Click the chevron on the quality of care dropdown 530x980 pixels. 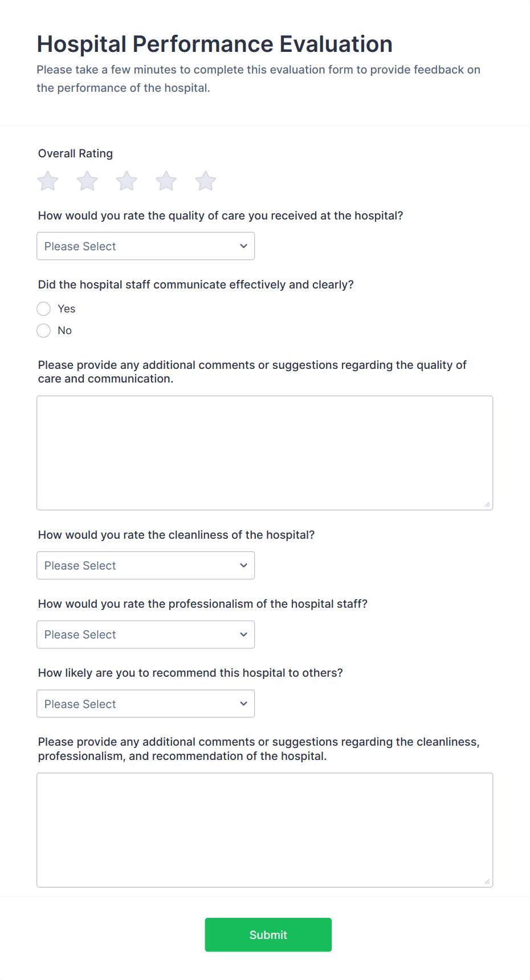[243, 246]
